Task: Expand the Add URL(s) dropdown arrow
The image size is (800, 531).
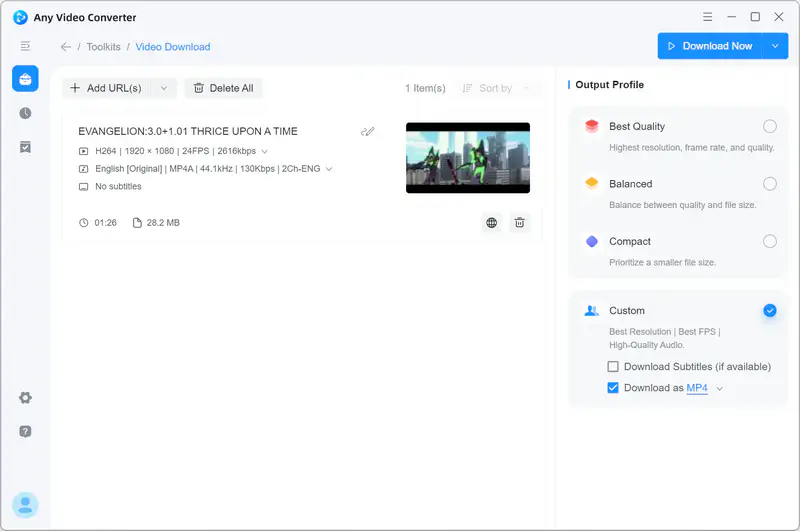Action: 164,88
